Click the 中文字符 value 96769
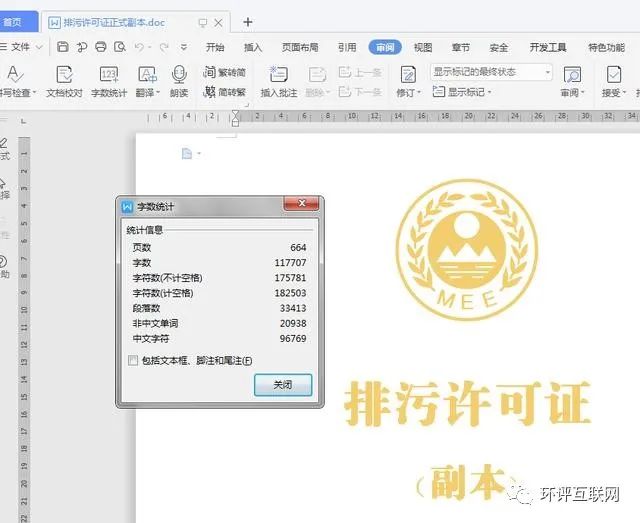 click(293, 338)
